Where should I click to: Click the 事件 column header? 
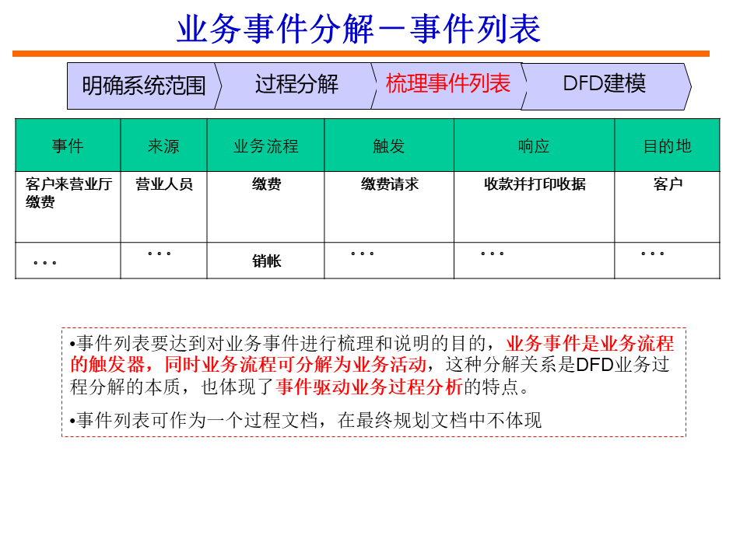click(x=68, y=145)
